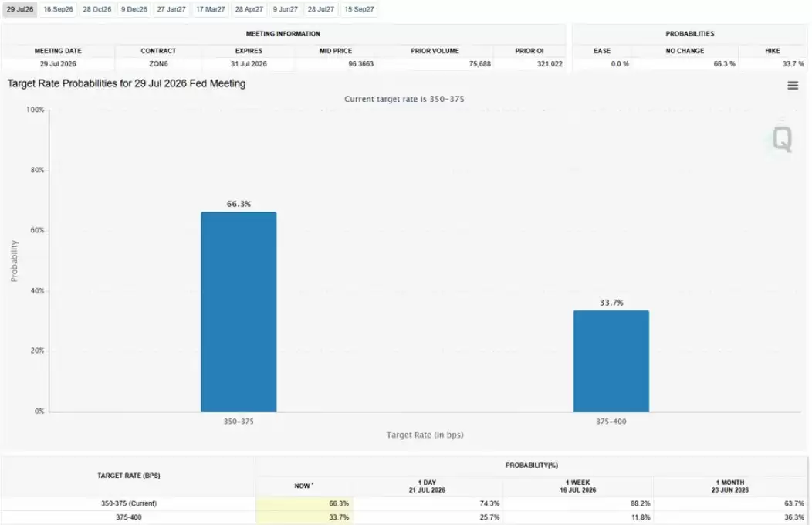Click the ZQN6 contract cell
The width and height of the screenshot is (812, 525).
pyautogui.click(x=158, y=63)
